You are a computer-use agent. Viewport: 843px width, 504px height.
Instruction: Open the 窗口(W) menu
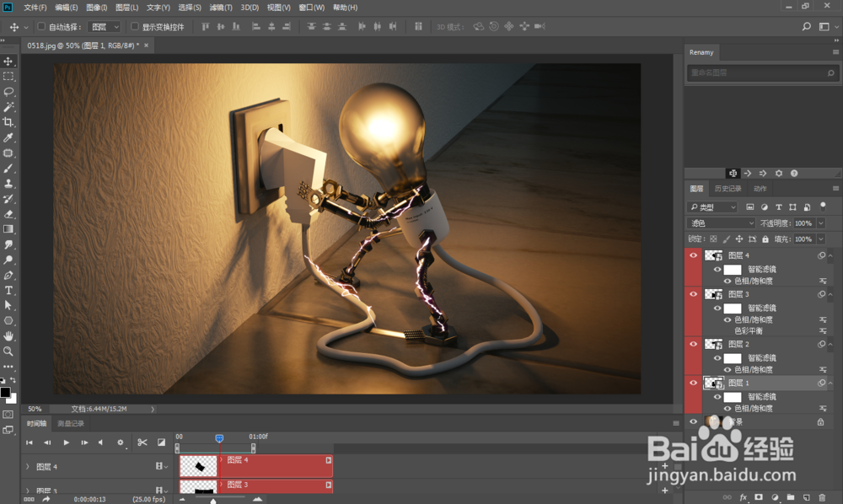click(x=312, y=8)
